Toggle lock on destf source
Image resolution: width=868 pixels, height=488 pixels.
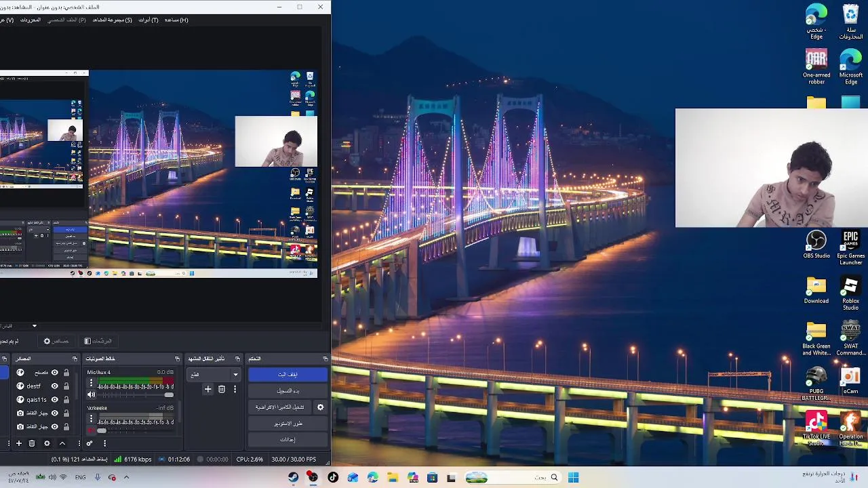(x=66, y=386)
